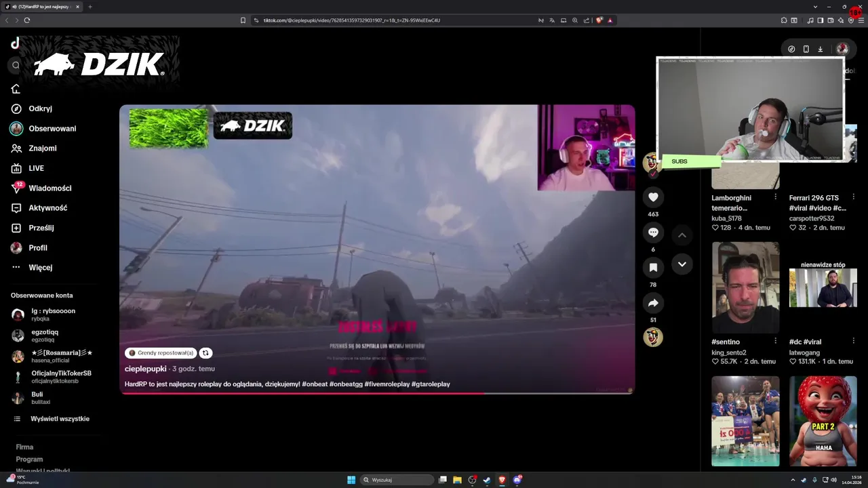The height and width of the screenshot is (488, 868).
Task: Open the browser hamburger menu
Action: coord(861,20)
